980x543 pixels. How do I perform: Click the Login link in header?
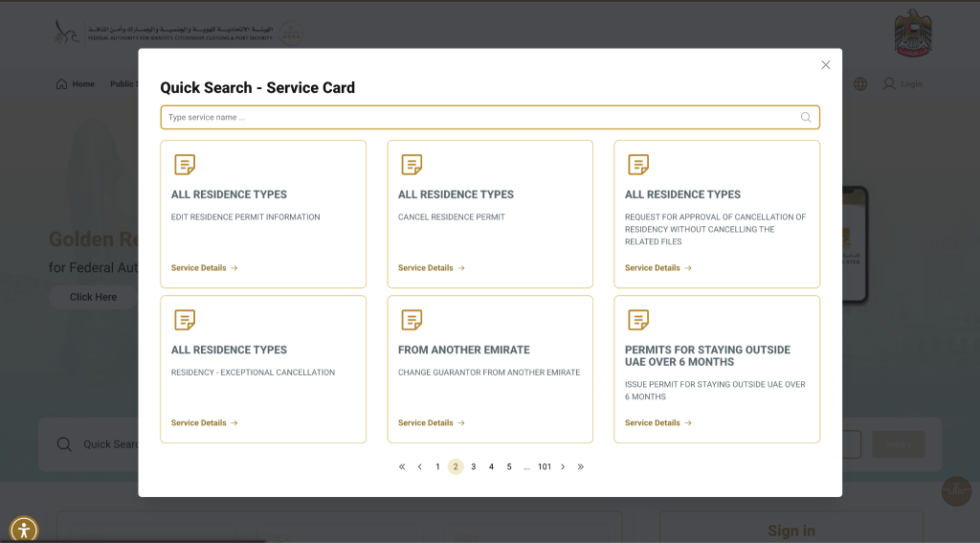911,84
